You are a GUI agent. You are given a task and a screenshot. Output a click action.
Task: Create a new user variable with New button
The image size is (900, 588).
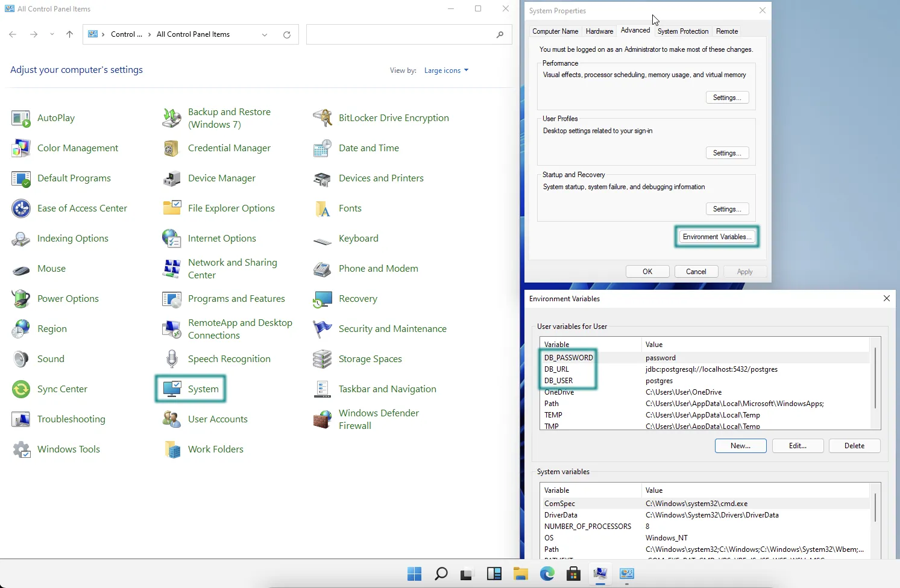(x=740, y=446)
